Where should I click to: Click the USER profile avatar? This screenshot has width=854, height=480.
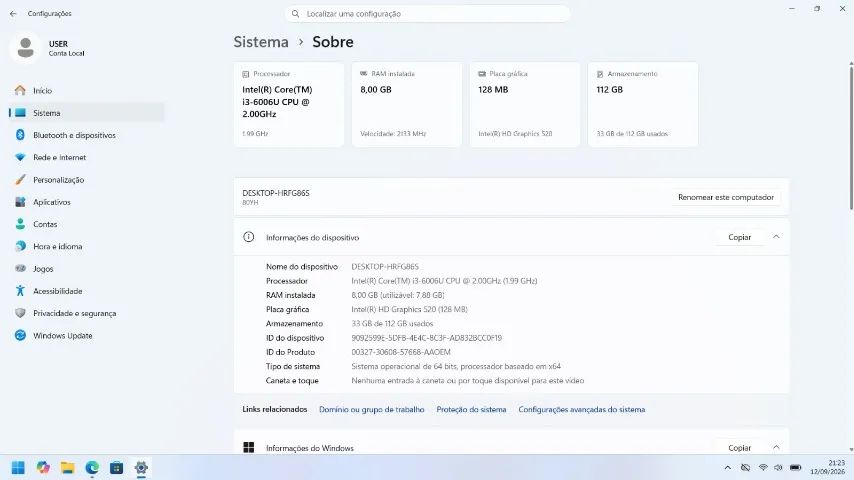(25, 48)
